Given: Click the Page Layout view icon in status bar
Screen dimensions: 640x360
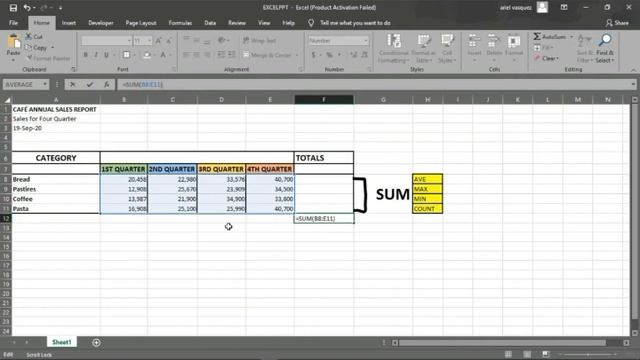Looking at the screenshot, I should (527, 354).
